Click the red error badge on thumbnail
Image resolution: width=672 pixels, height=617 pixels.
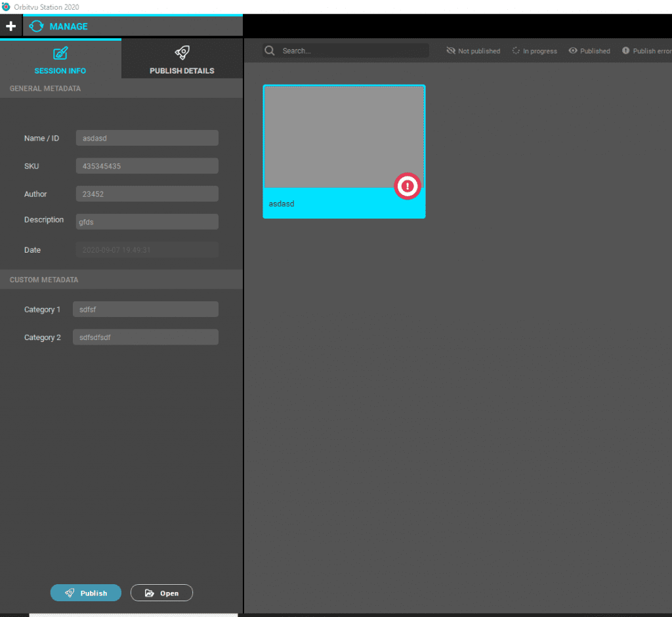point(407,186)
